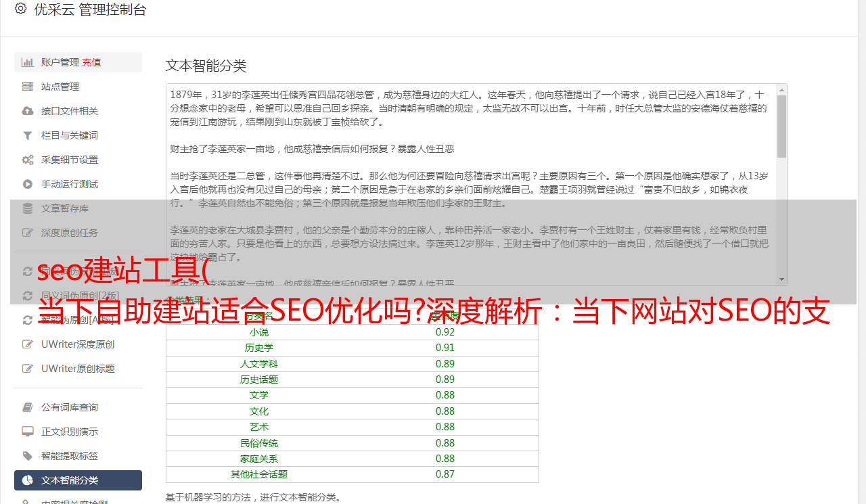Click the 0.88 value in 文化 row
Image resolution: width=866 pixels, height=504 pixels.
click(445, 411)
